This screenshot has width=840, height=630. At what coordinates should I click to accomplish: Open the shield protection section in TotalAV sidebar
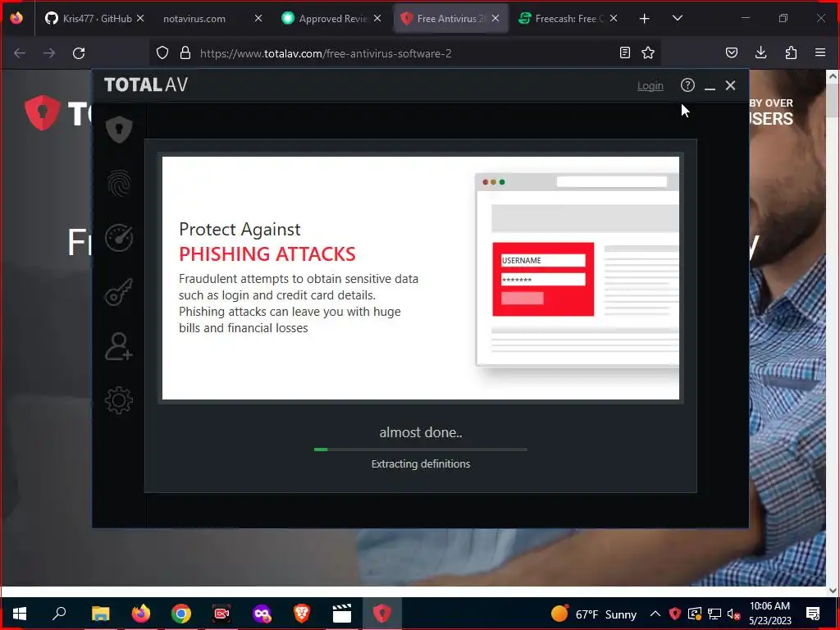119,129
